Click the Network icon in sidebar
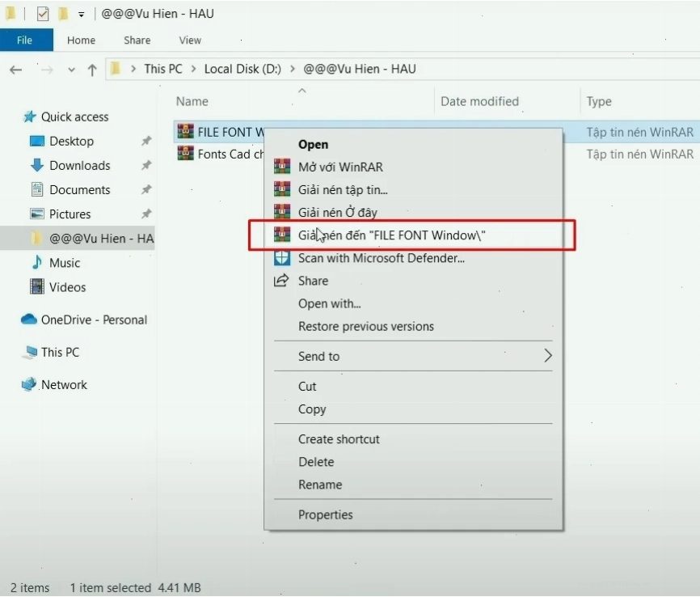The image size is (700, 597). pyautogui.click(x=29, y=384)
